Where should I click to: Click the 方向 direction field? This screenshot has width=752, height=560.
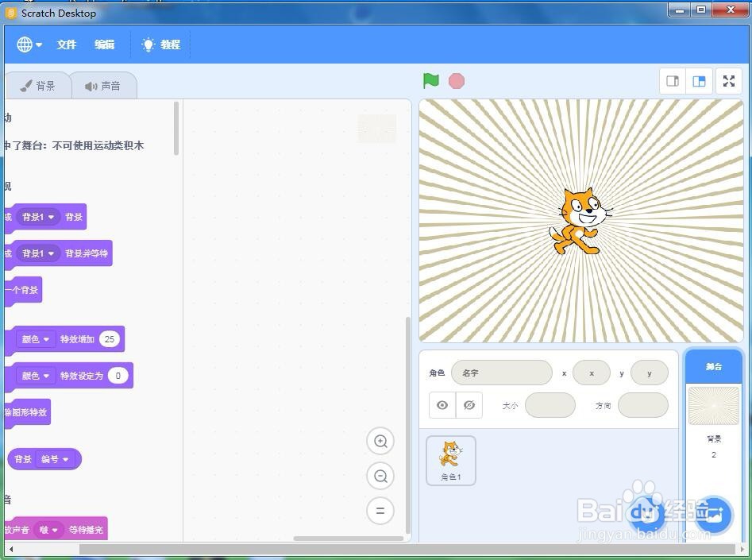point(643,405)
